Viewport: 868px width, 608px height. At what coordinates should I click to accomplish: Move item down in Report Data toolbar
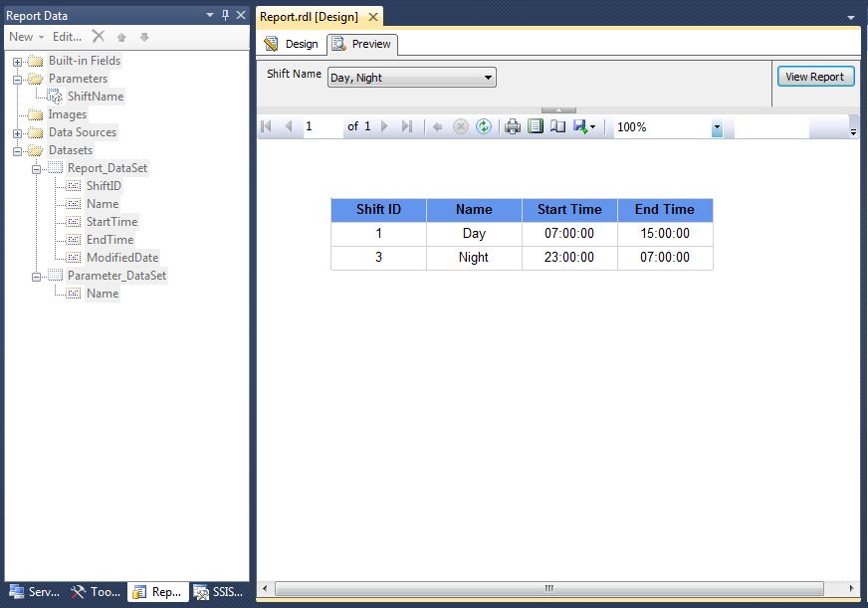pos(144,37)
